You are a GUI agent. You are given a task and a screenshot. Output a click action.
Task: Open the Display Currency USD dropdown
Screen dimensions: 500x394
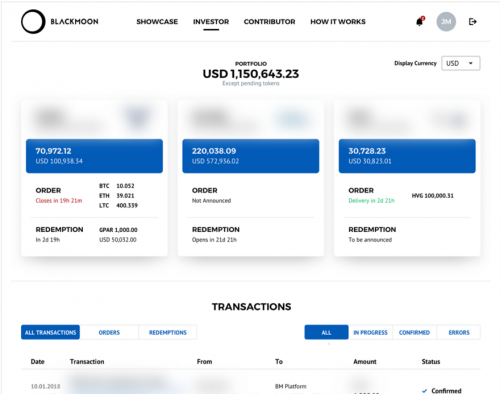(461, 63)
